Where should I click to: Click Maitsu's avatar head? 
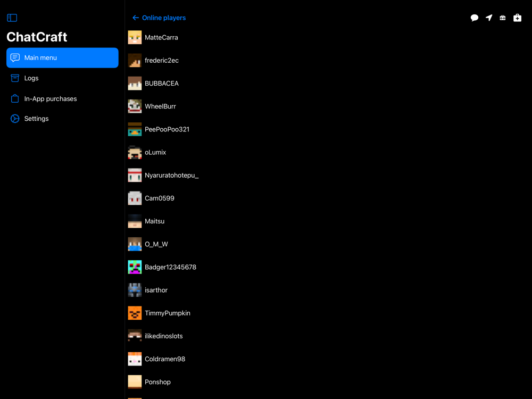click(x=135, y=221)
